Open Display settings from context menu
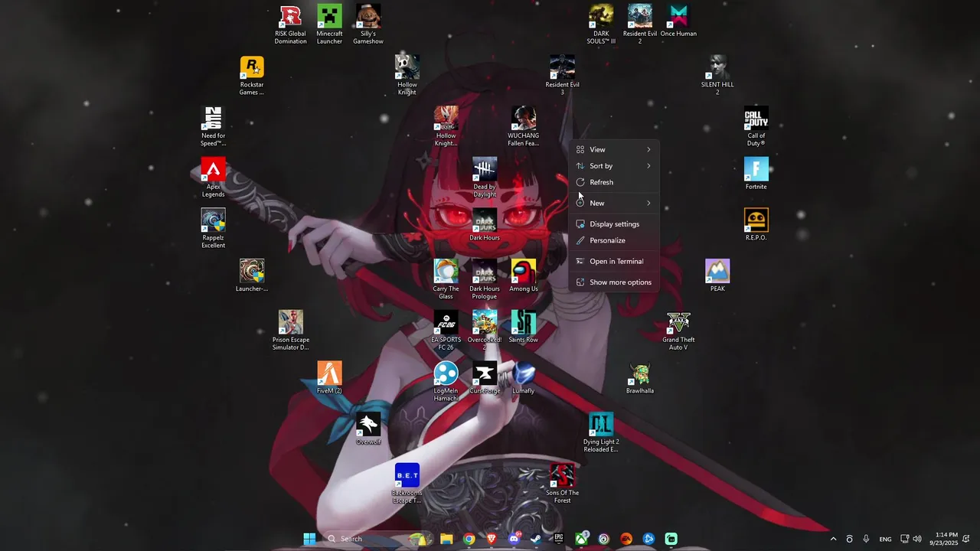Viewport: 980px width, 551px height. click(x=614, y=224)
